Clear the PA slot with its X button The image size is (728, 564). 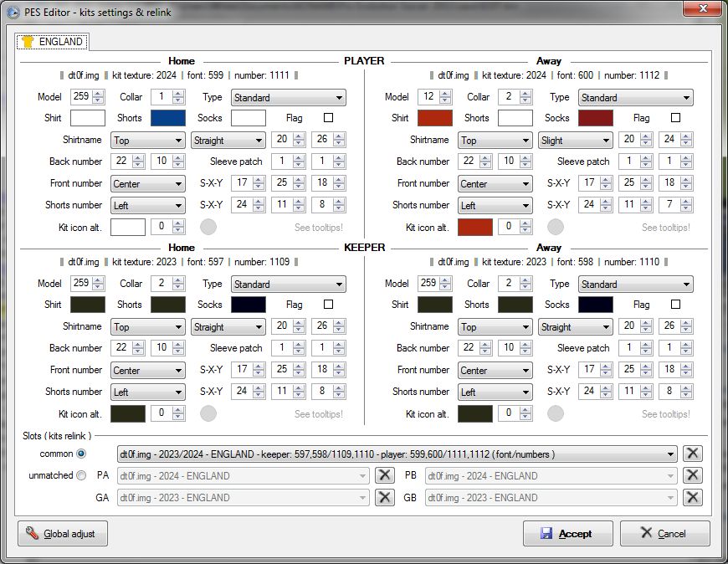[x=384, y=475]
